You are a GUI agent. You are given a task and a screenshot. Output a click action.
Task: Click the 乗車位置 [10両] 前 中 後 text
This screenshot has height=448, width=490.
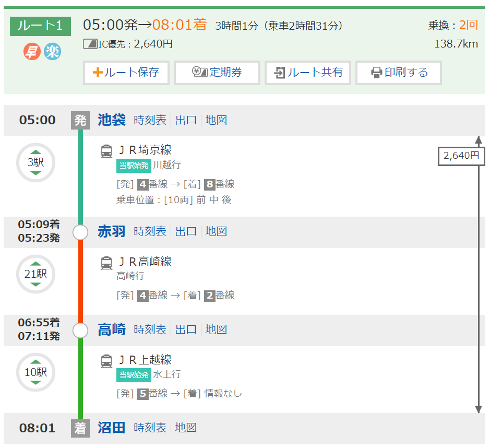(x=174, y=200)
